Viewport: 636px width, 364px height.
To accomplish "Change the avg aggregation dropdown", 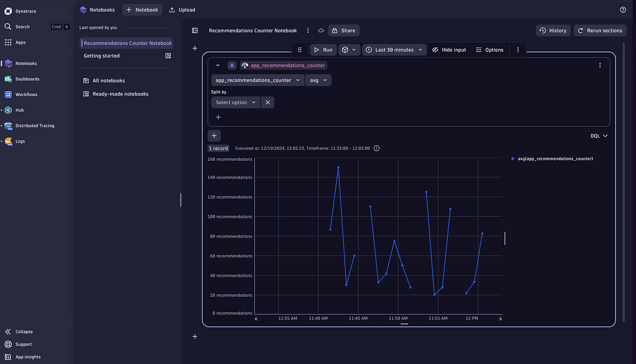I will coord(318,80).
